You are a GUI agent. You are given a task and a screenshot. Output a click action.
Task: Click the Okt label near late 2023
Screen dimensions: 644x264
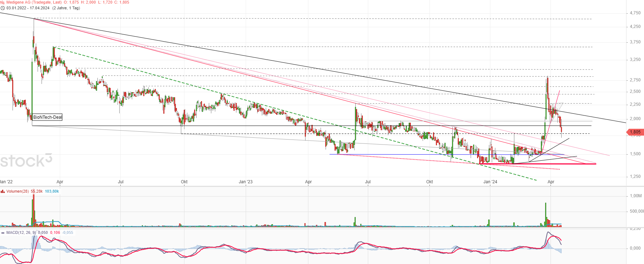click(429, 182)
